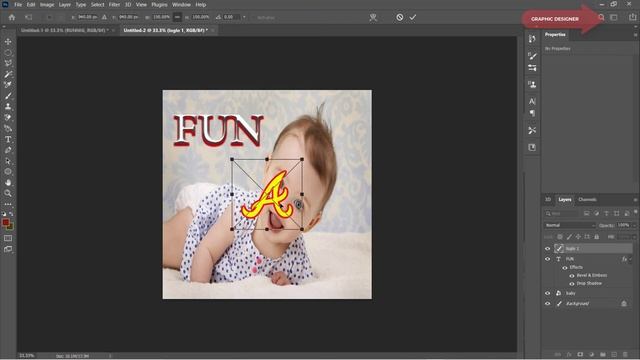This screenshot has height=360, width=640.
Task: Select the Eraser tool
Action: pos(8,118)
